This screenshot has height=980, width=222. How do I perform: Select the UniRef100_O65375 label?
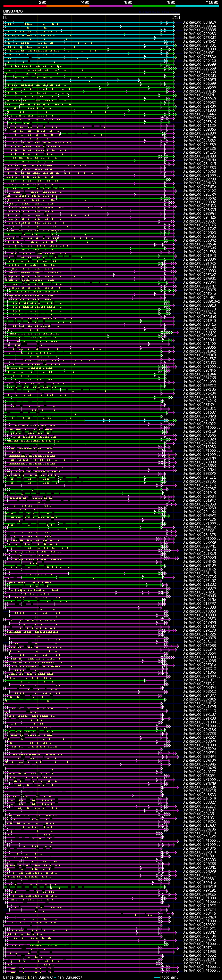click(199, 290)
